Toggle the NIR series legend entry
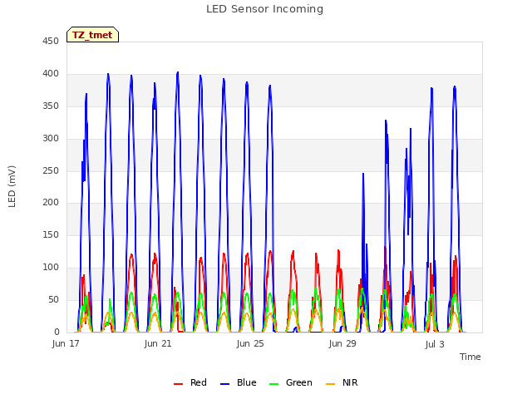532x399 pixels. tap(342, 382)
